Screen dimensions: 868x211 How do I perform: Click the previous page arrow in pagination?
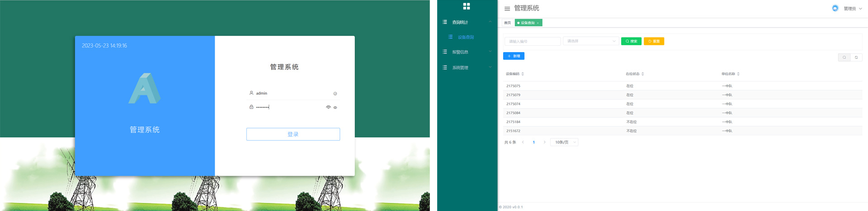click(523, 142)
